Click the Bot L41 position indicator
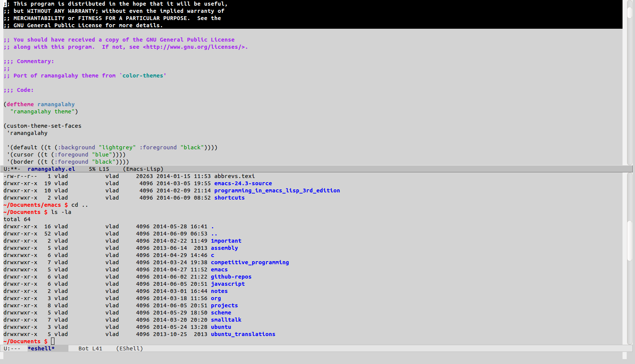 coord(90,349)
